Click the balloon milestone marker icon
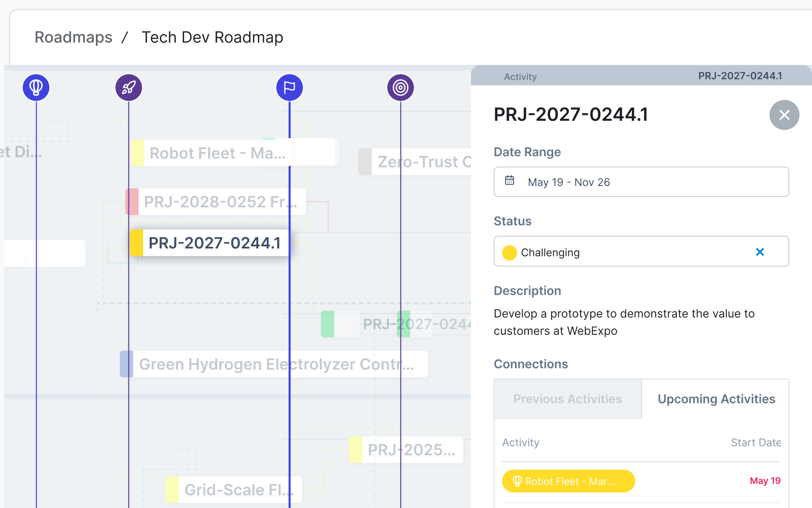Viewport: 812px width, 508px height. 36,87
